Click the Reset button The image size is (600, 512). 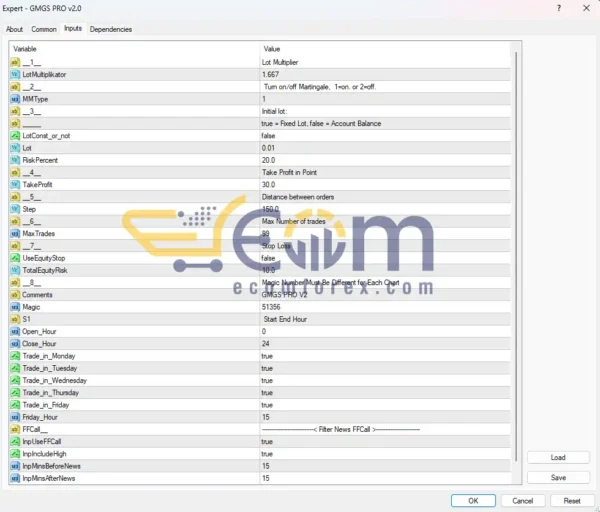[572, 501]
